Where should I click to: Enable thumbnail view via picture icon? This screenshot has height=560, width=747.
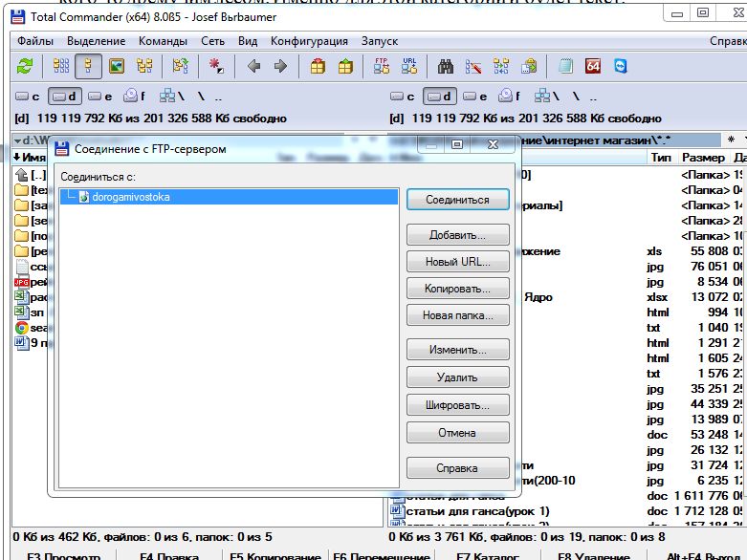(x=117, y=66)
